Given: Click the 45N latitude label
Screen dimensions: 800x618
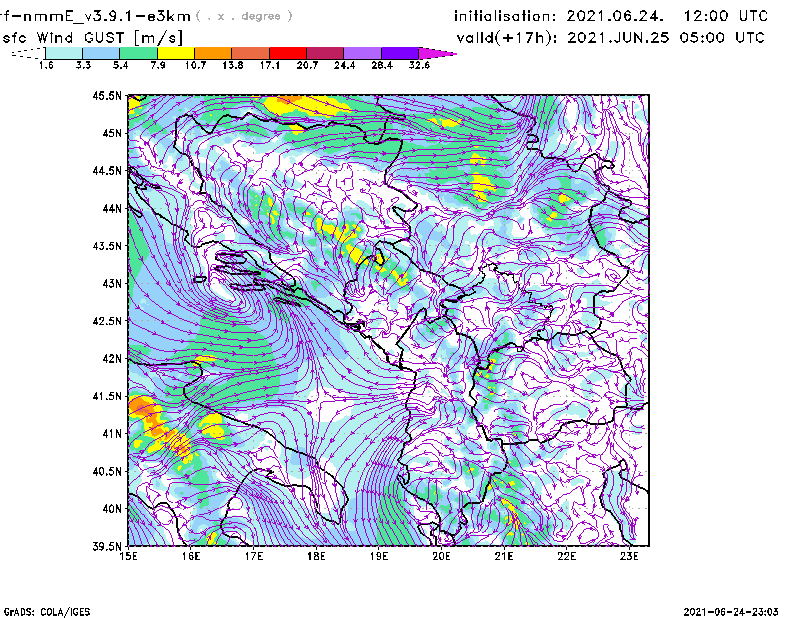Looking at the screenshot, I should point(112,133).
